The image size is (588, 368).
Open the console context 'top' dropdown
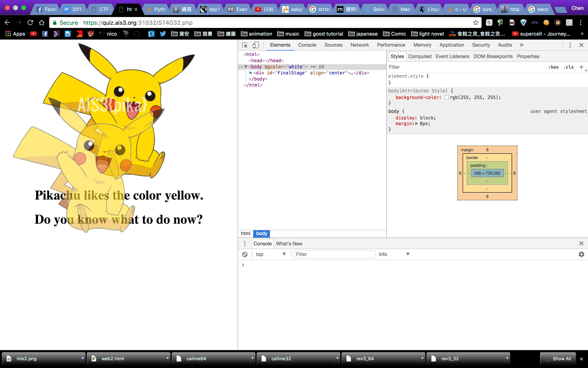[271, 254]
